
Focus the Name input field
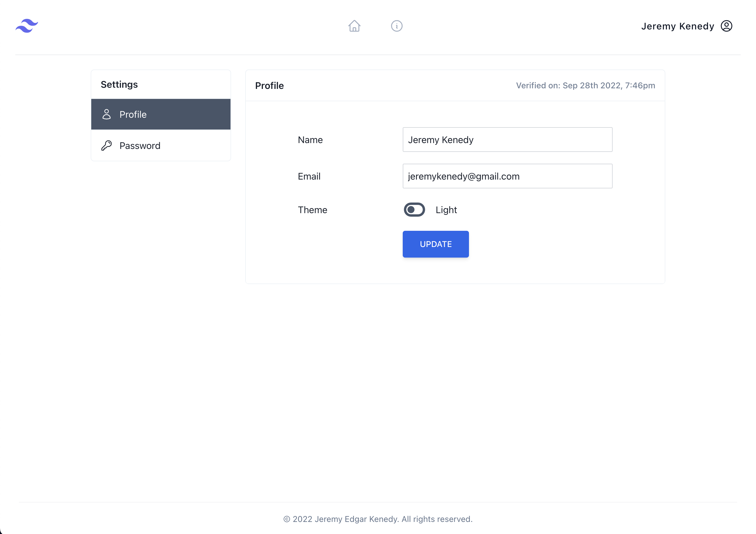[x=507, y=140]
